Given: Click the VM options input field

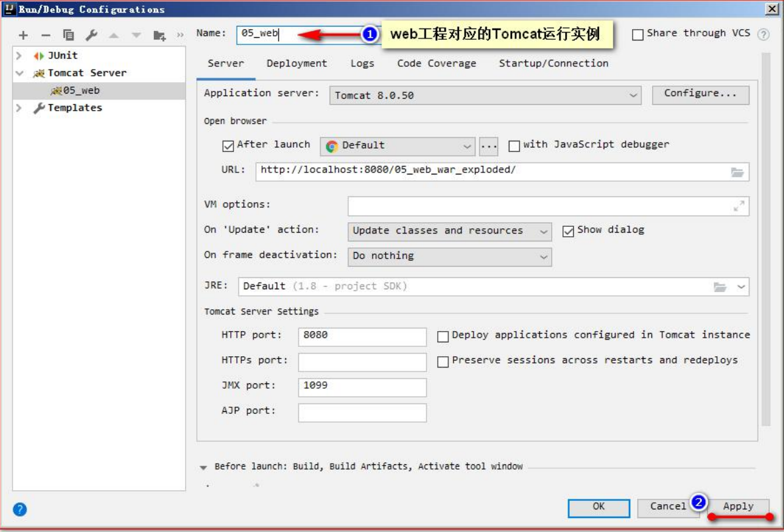Looking at the screenshot, I should [x=548, y=206].
